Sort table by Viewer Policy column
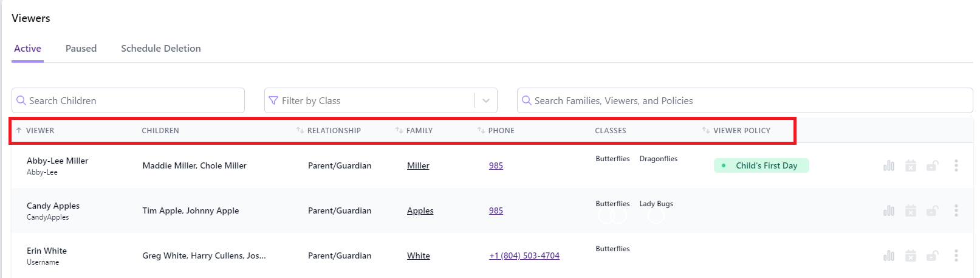 [x=736, y=130]
